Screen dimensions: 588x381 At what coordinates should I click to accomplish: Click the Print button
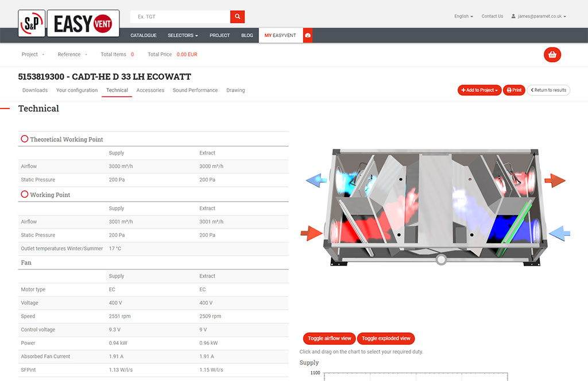point(514,90)
